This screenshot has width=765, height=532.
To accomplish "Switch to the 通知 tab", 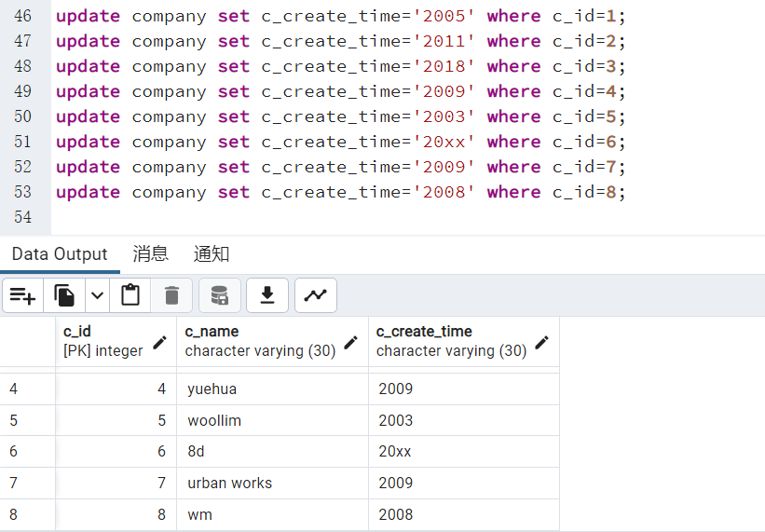I will click(x=212, y=254).
